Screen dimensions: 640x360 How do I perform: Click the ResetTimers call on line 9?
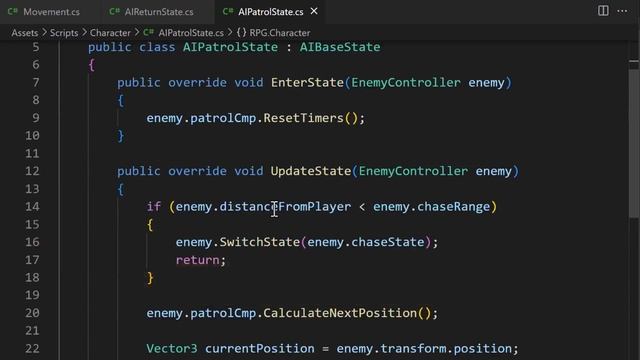click(x=303, y=118)
